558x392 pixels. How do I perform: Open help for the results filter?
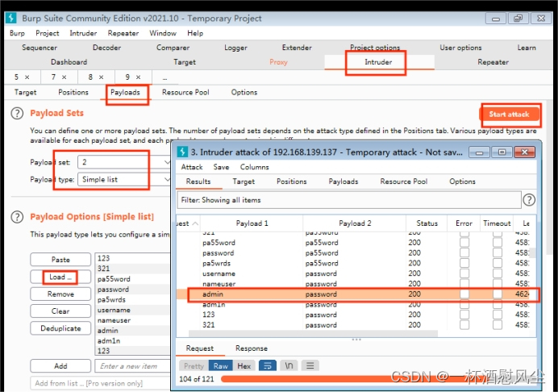click(x=529, y=200)
